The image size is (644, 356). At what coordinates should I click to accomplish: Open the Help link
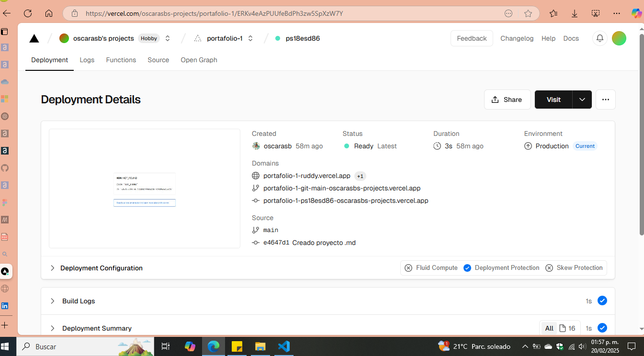[548, 38]
